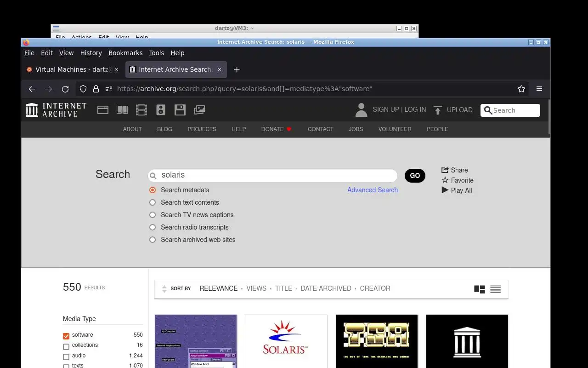Click the Internet Archive logo

(x=56, y=110)
